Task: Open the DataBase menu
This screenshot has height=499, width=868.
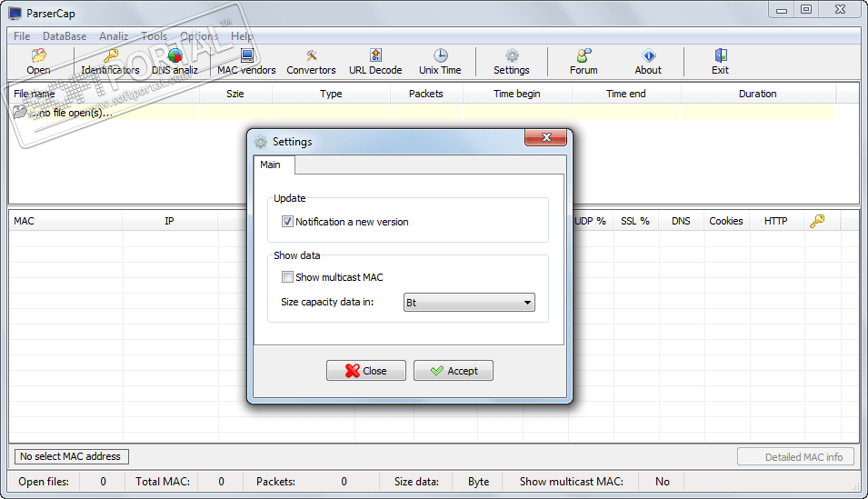Action: point(65,36)
